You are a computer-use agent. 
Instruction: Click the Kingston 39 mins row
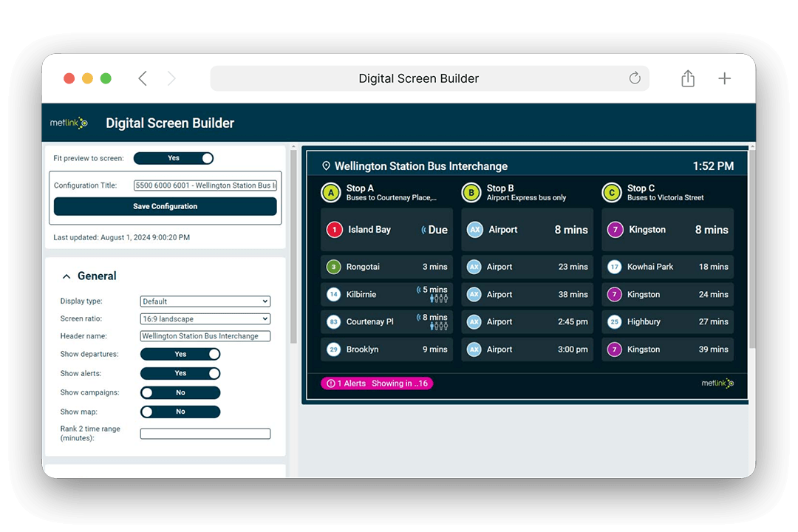[x=668, y=349]
